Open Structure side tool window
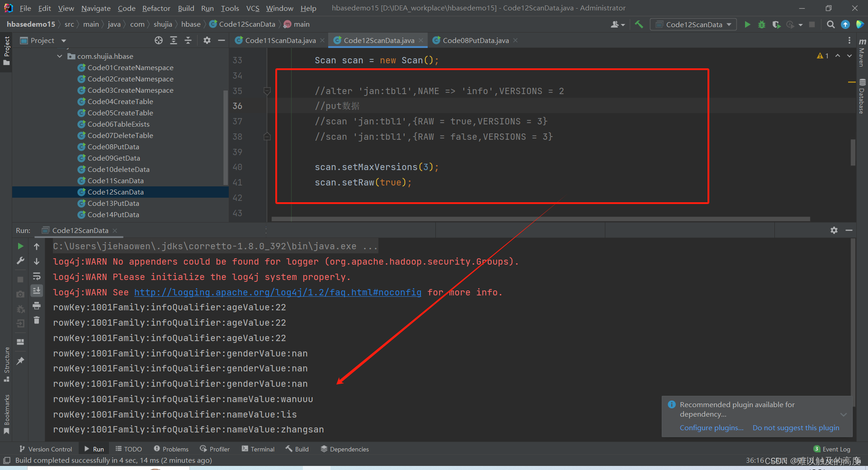The width and height of the screenshot is (868, 470). pyautogui.click(x=6, y=365)
